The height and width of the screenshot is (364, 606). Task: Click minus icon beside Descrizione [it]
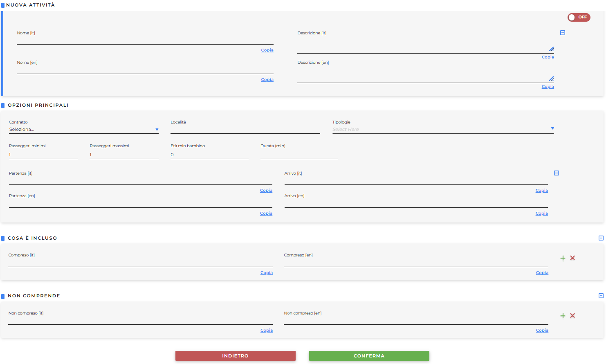point(562,33)
